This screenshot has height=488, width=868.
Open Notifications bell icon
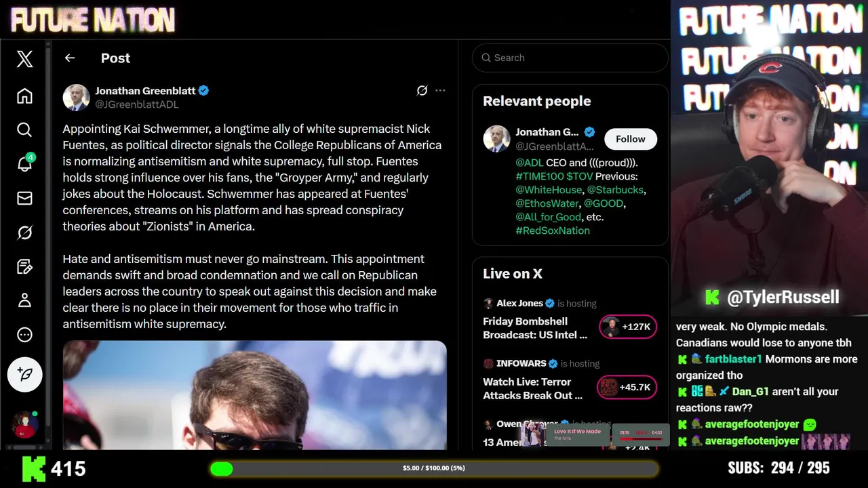click(x=24, y=163)
